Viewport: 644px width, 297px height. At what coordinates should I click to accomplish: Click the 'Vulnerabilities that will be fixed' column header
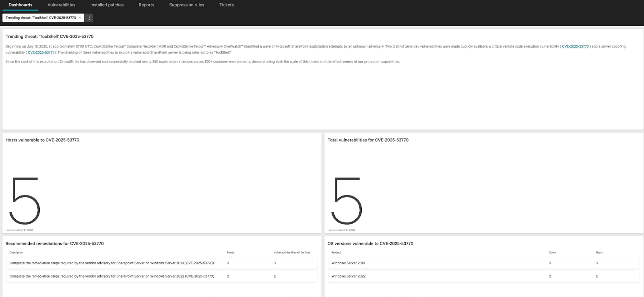coord(292,253)
